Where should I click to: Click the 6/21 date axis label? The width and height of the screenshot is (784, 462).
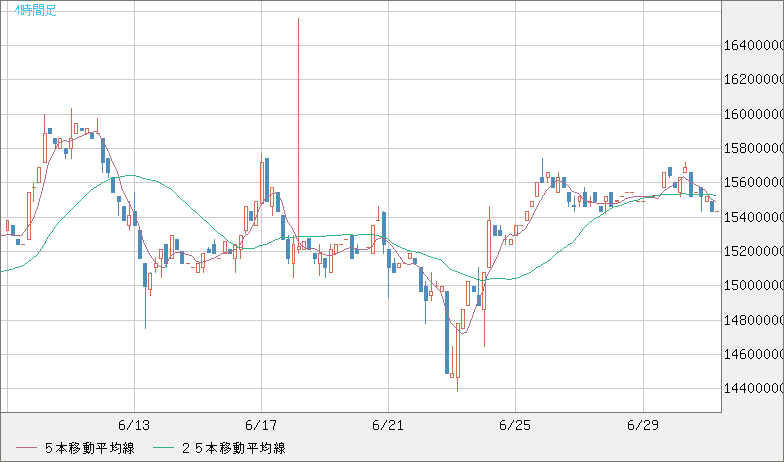388,426
